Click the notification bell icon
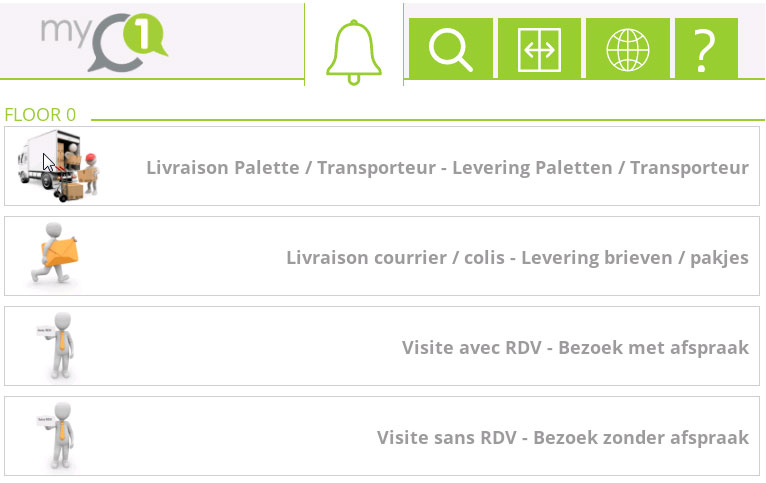 (x=354, y=52)
